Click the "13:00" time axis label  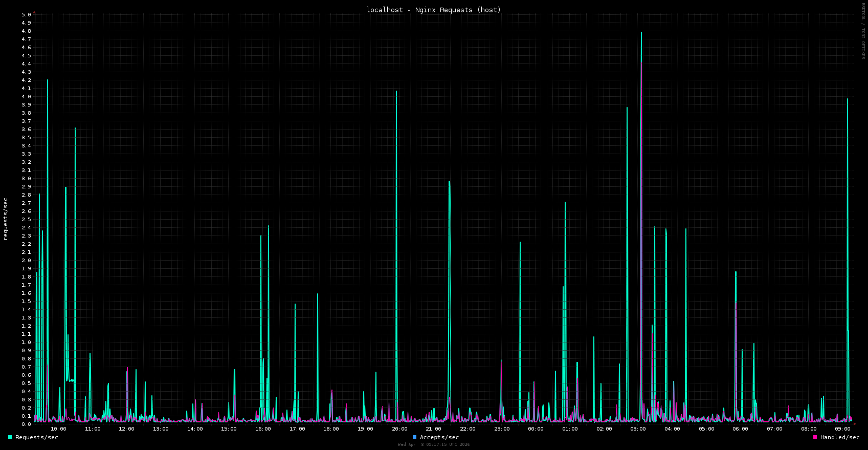(x=161, y=429)
